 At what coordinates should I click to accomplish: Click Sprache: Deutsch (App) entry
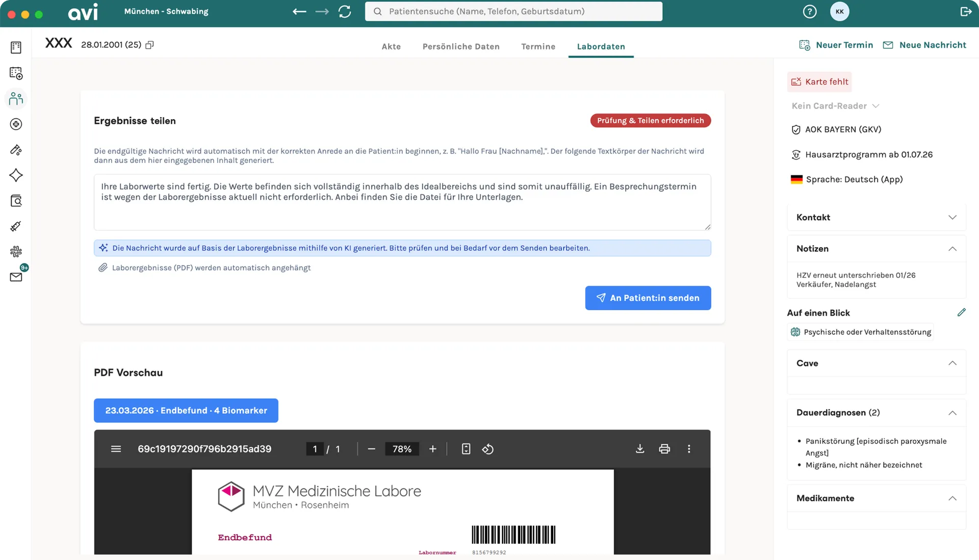tap(846, 179)
